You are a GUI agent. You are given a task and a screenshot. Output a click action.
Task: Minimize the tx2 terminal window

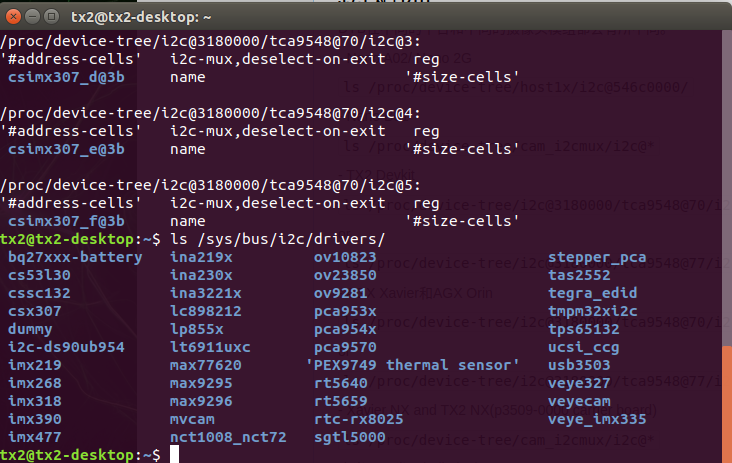[x=32, y=16]
